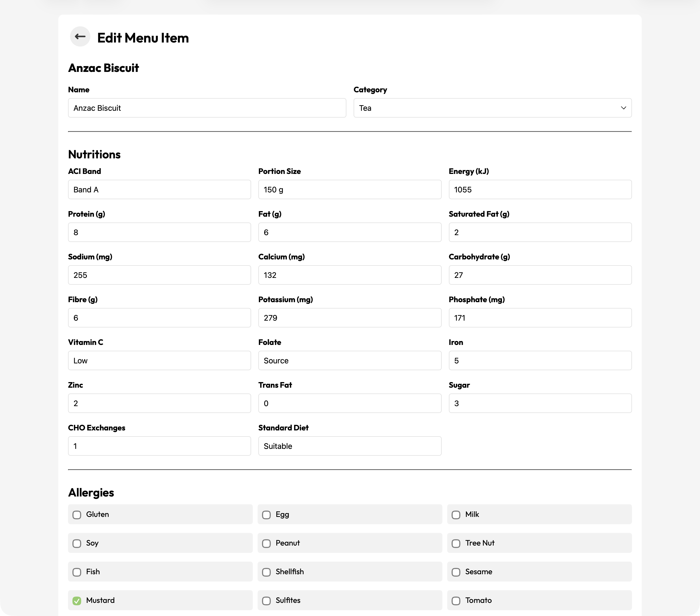Check the Egg allergy checkbox
The height and width of the screenshot is (616, 700).
(266, 515)
